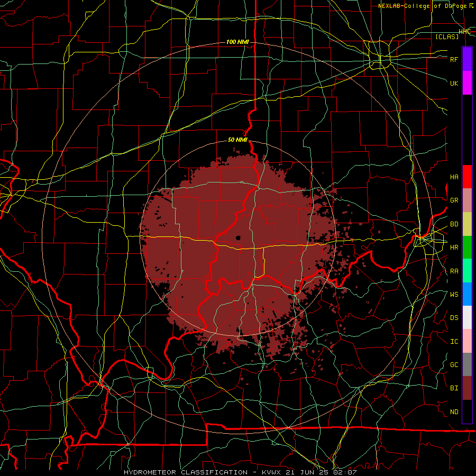Click the ND legend label

[454, 412]
